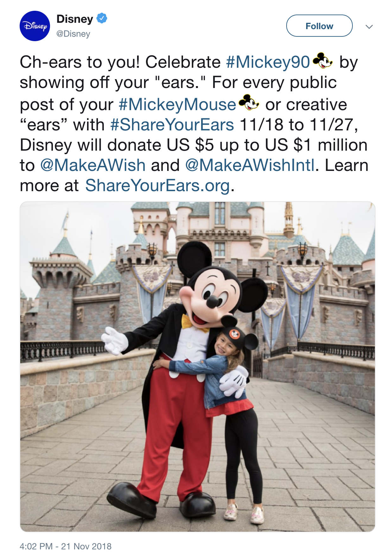Click the Mickey emoji after #Mickey90
Image resolution: width=392 pixels, height=557 pixels.
(323, 60)
